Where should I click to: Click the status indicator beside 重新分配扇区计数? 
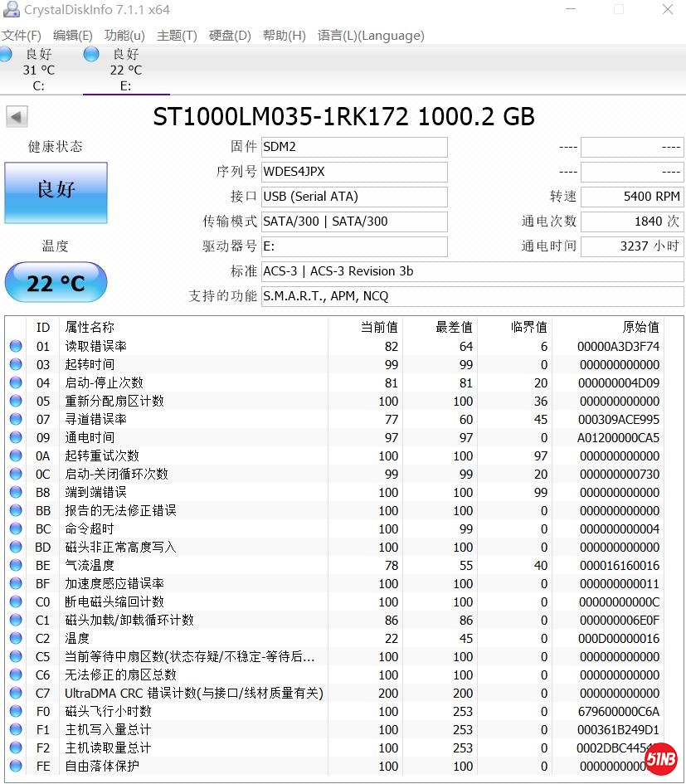pyautogui.click(x=15, y=401)
